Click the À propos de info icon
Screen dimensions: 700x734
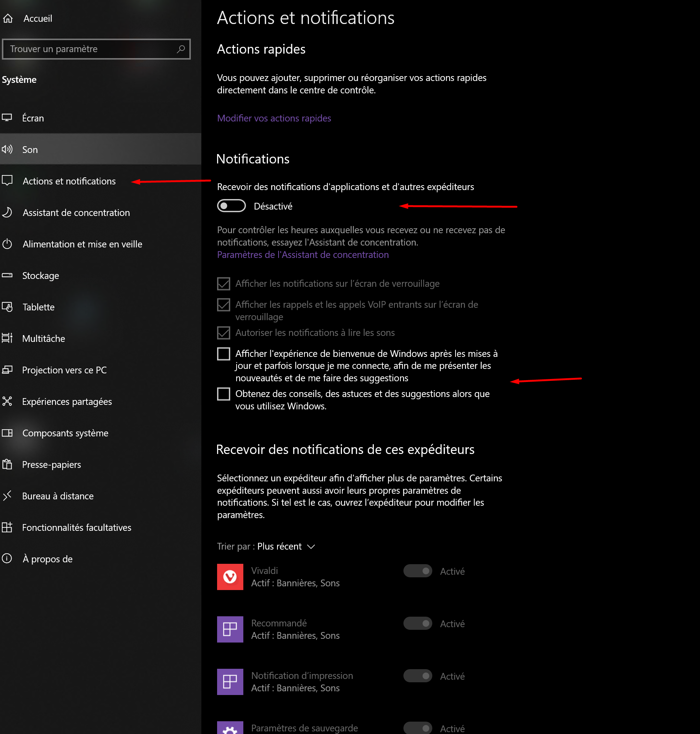tap(7, 559)
